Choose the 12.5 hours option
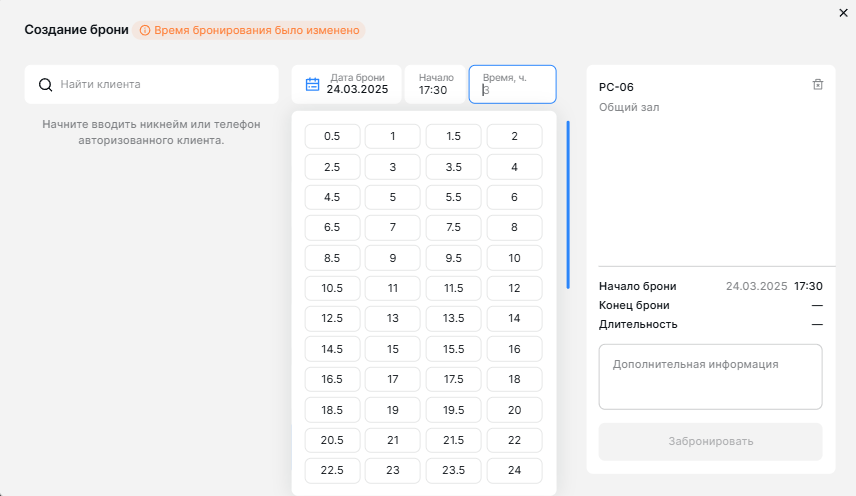 [x=332, y=319]
